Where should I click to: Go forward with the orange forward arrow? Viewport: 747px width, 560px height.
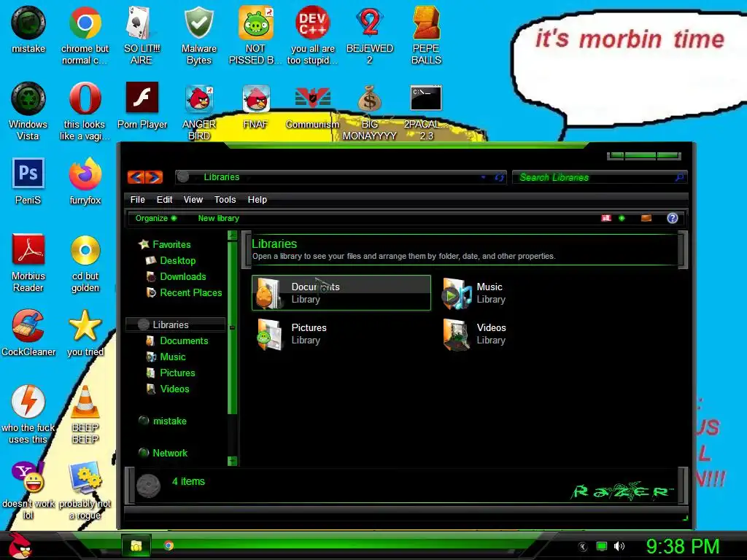(154, 177)
